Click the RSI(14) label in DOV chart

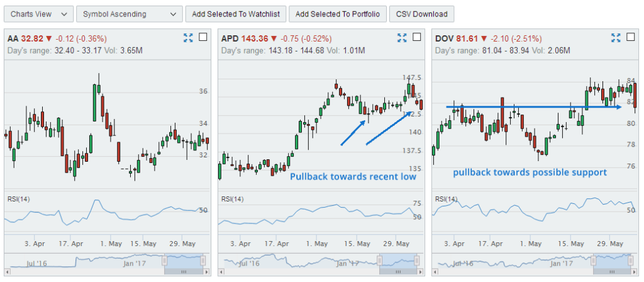coord(447,199)
